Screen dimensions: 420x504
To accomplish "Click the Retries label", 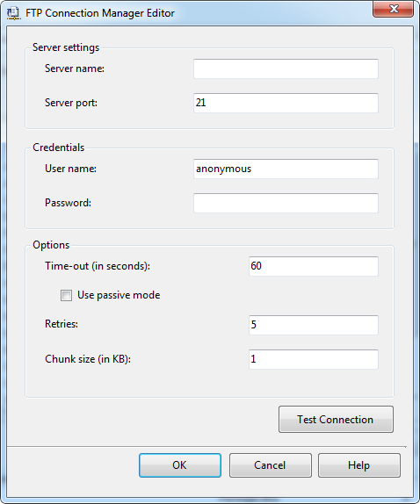I will pyautogui.click(x=62, y=324).
